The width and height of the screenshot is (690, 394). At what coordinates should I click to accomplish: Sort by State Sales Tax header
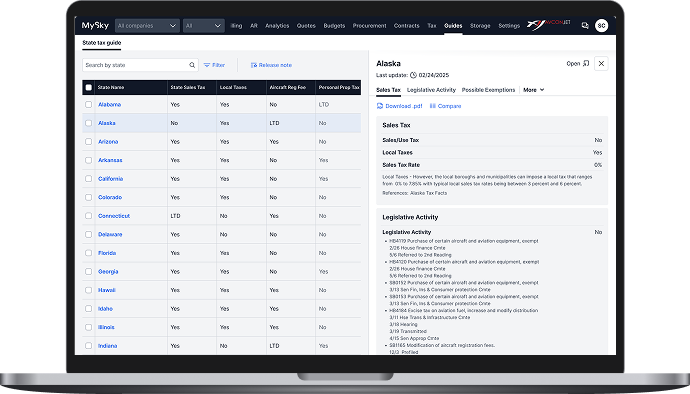188,88
